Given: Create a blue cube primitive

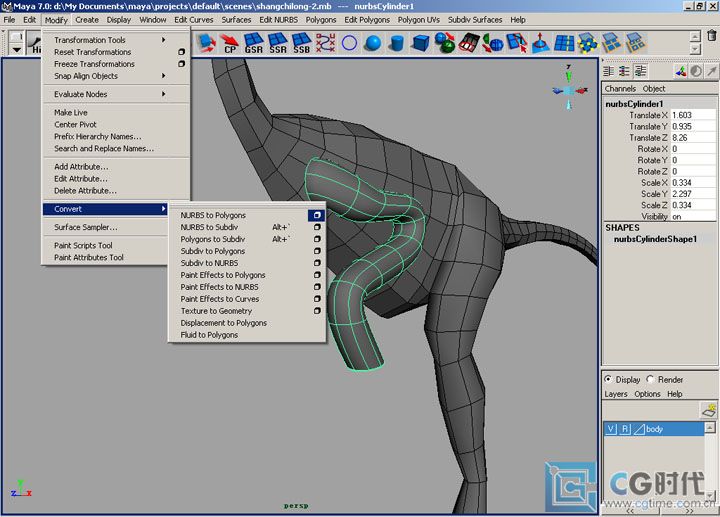Looking at the screenshot, I should [420, 44].
